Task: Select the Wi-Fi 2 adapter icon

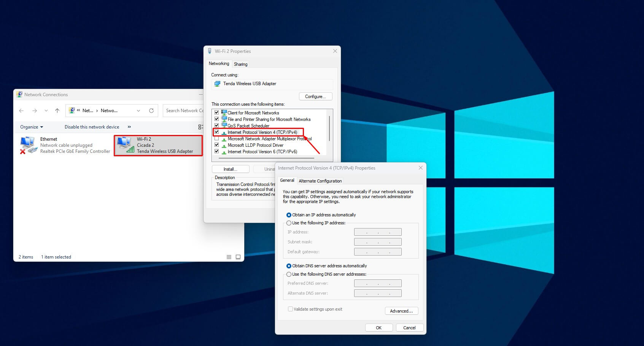Action: (126, 145)
